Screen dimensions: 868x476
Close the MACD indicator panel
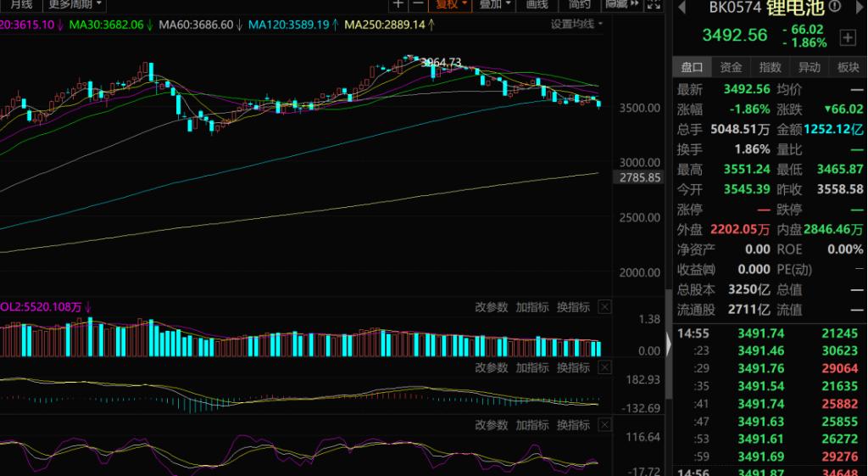pyautogui.click(x=604, y=367)
